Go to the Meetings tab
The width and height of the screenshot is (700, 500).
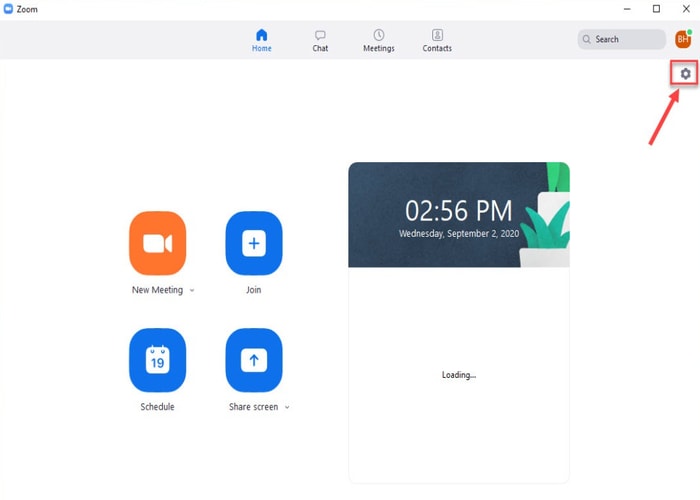379,41
